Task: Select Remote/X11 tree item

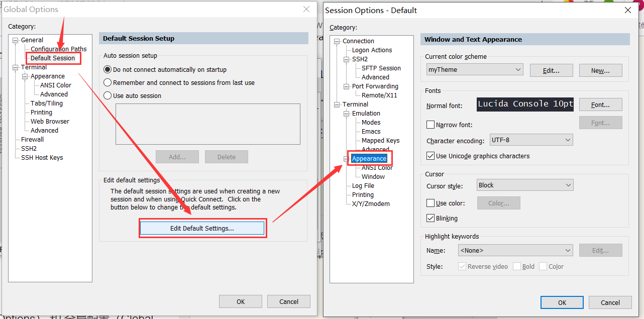Action: 379,95
